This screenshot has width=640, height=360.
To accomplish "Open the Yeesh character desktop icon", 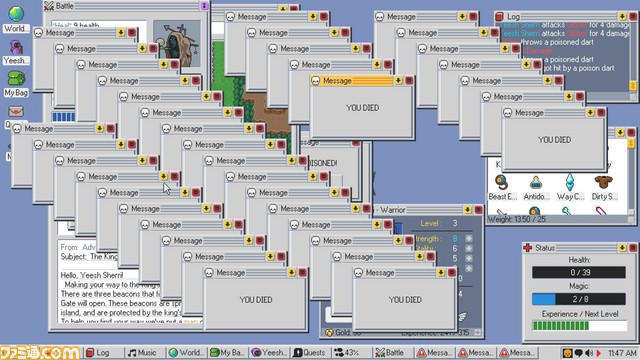I will click(16, 52).
